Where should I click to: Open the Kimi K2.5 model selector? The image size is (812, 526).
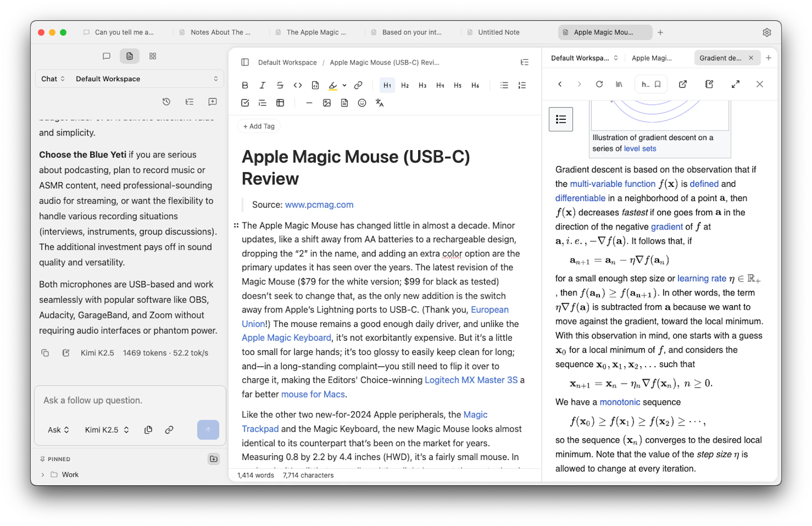(x=107, y=430)
